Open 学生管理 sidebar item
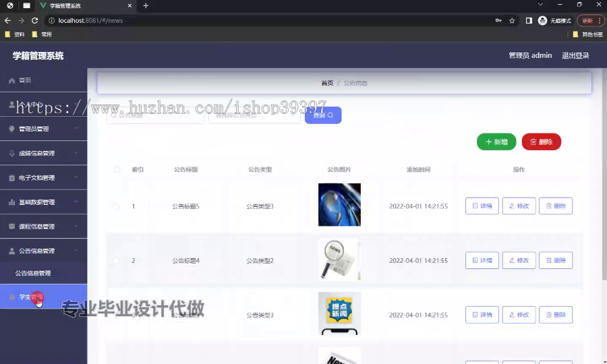 43,297
